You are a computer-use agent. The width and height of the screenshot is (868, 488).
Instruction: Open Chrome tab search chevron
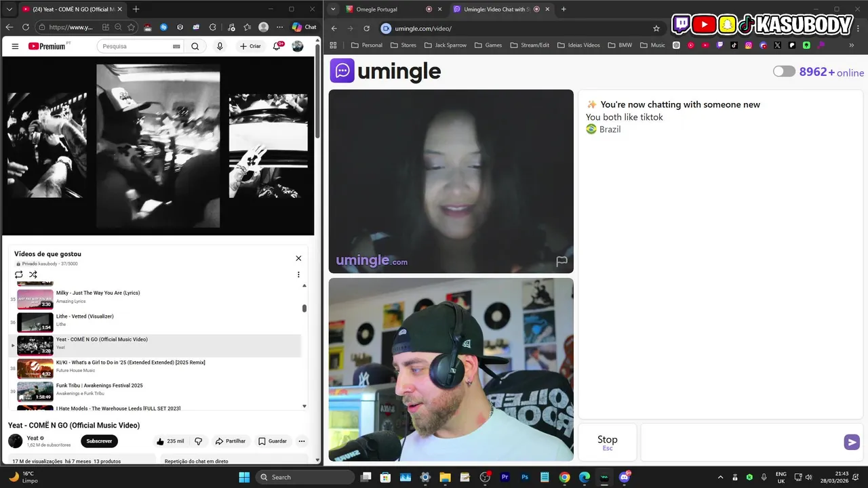click(332, 9)
